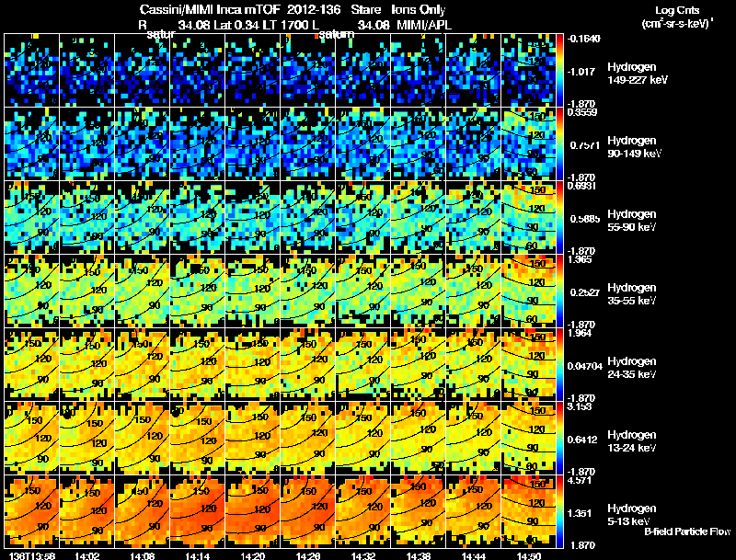
Task: Click the '14:44' time axis label
Action: click(474, 555)
